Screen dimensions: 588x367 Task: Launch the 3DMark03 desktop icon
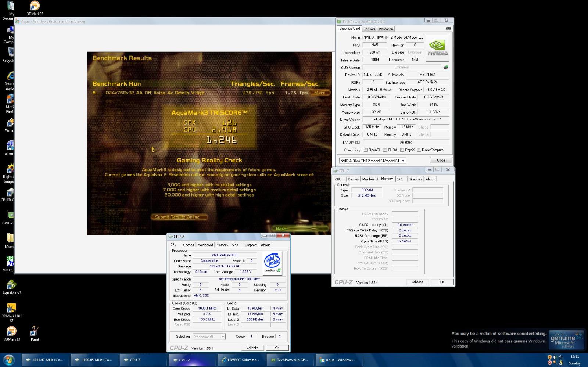click(x=11, y=334)
